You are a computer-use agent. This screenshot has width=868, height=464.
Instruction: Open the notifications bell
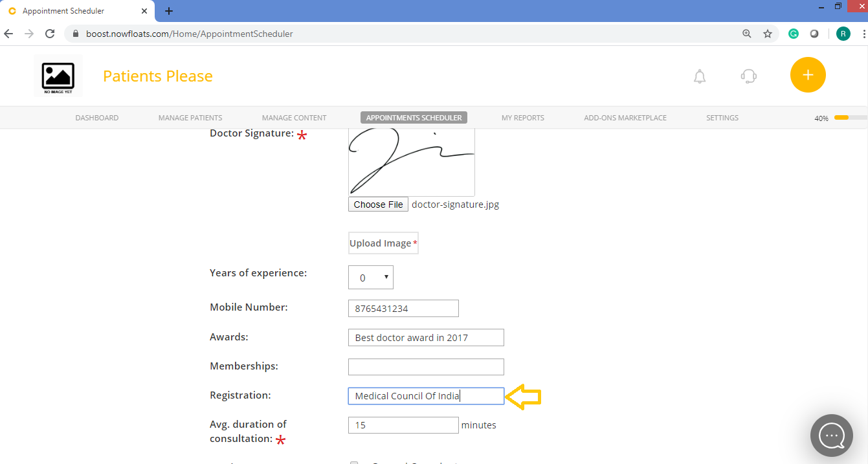point(700,76)
